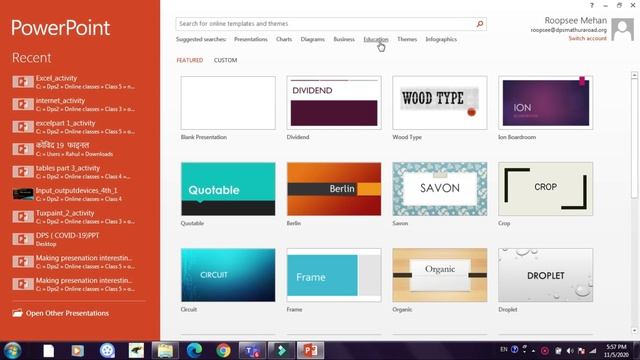Click the search magnifier icon
Image resolution: width=640 pixels, height=360 pixels.
click(480, 24)
